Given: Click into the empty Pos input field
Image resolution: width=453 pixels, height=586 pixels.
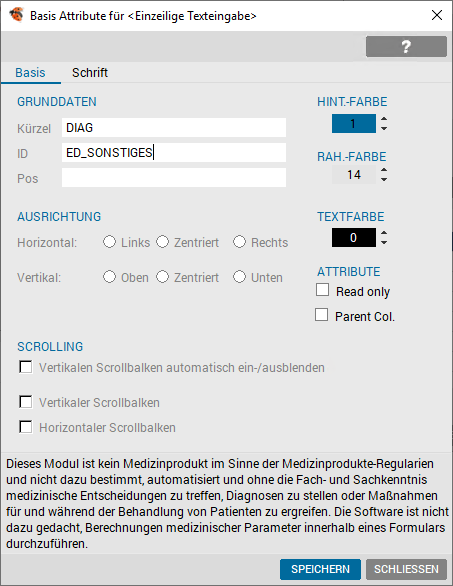Looking at the screenshot, I should pos(174,178).
